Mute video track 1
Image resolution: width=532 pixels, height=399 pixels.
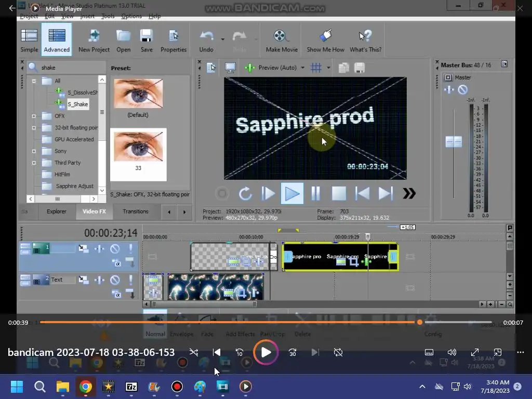point(115,249)
